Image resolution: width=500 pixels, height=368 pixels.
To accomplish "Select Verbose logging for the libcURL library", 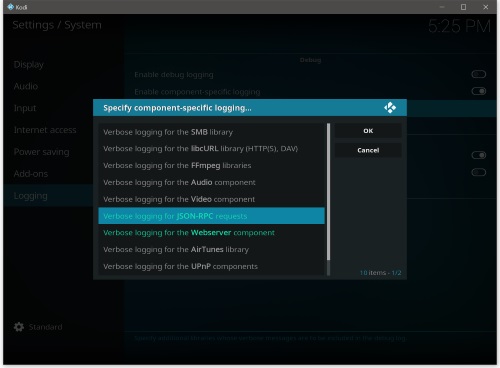I will [211, 149].
